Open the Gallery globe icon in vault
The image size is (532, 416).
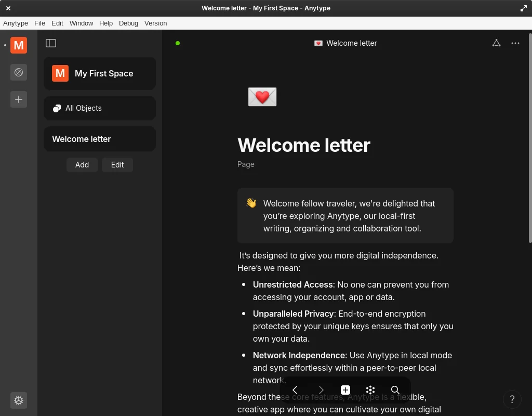[x=19, y=72]
